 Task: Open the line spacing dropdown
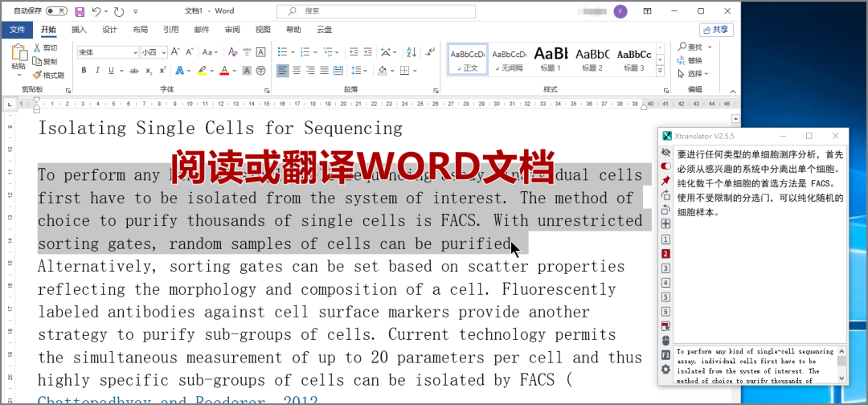tap(359, 70)
